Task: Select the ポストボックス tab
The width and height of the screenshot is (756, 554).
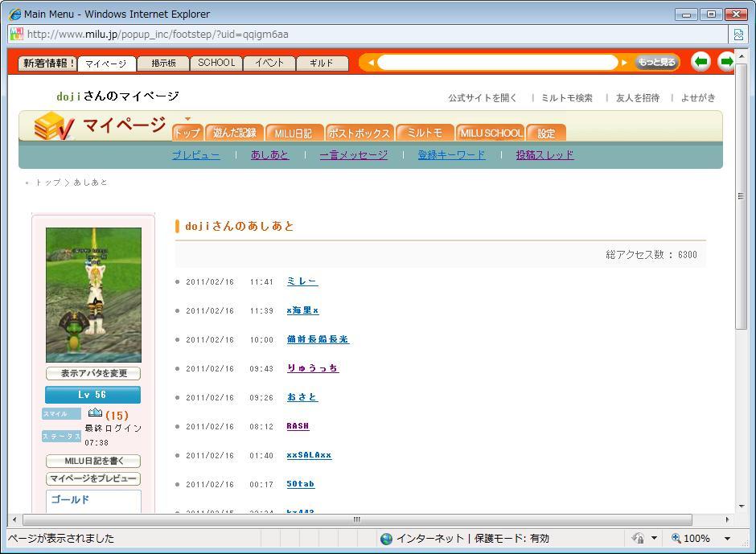Action: pos(359,133)
